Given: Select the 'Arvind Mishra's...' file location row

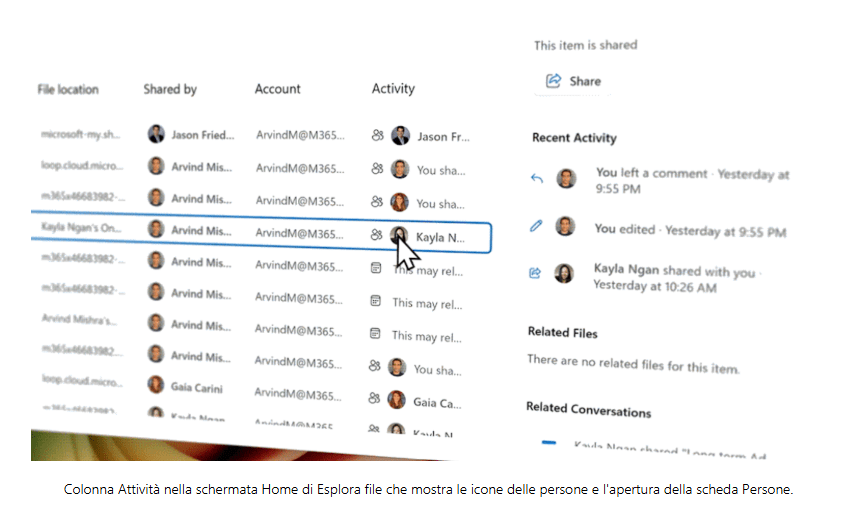Looking at the screenshot, I should tap(80, 321).
